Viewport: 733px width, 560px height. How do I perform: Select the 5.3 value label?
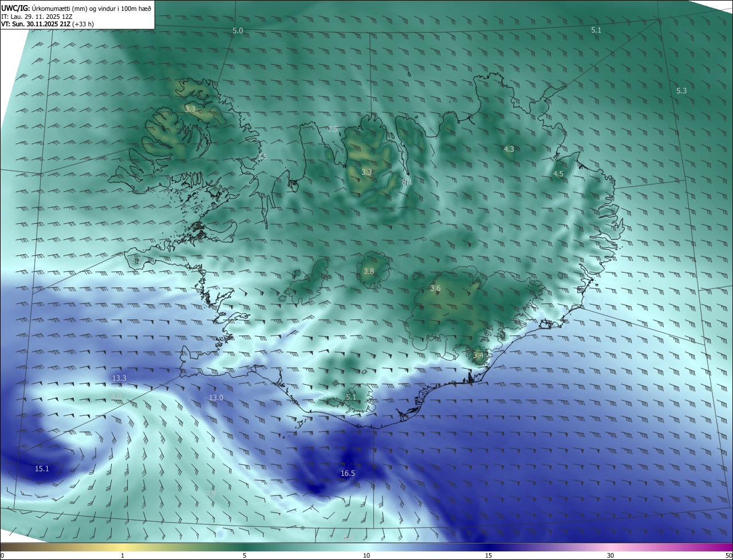pos(681,90)
